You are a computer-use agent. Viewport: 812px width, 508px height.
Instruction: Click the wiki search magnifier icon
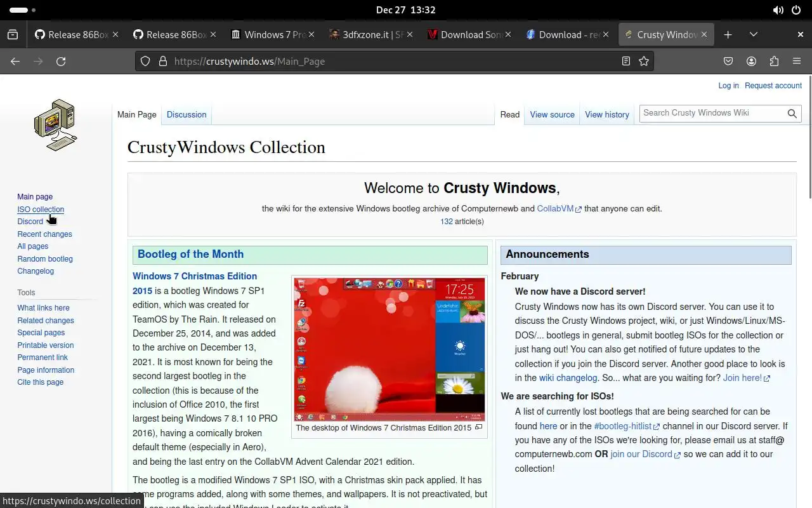coord(792,114)
